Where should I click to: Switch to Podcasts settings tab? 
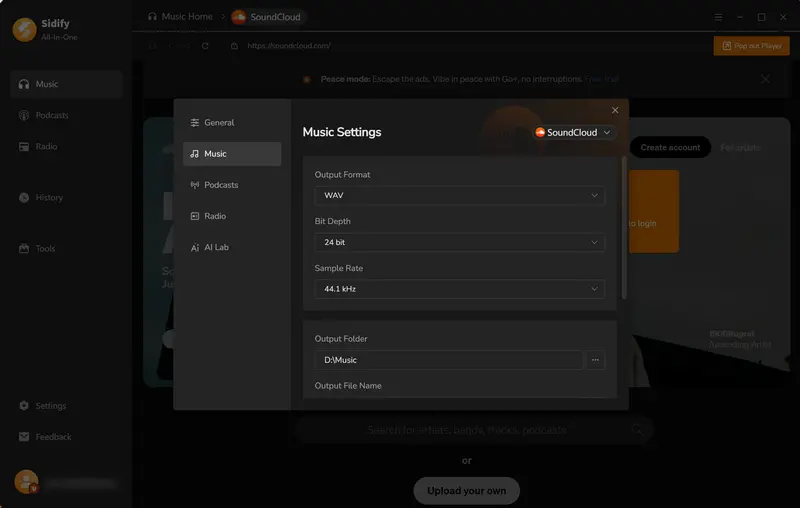point(232,185)
